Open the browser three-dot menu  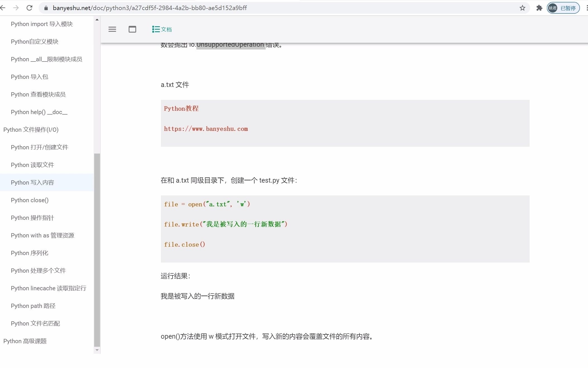(x=586, y=8)
